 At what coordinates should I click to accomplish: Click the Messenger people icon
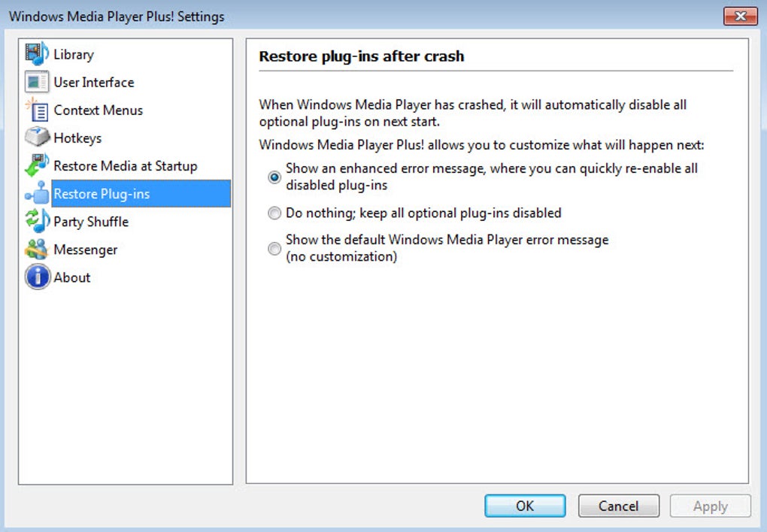click(x=37, y=249)
